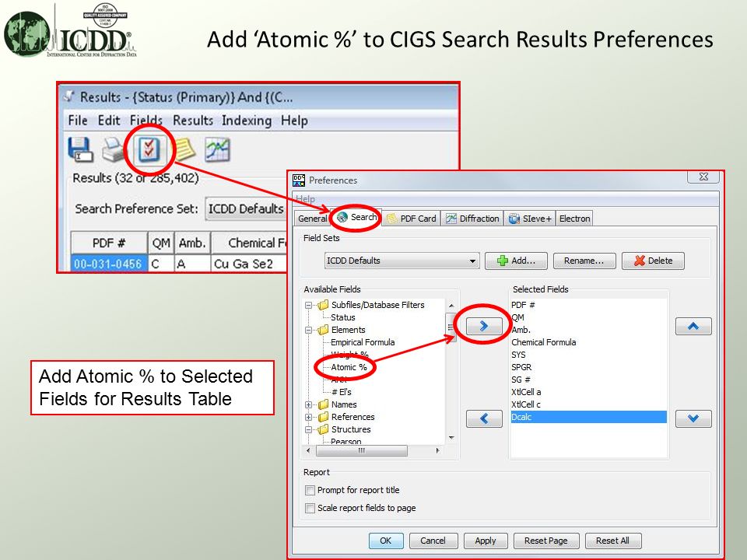Switch to the Search tab

pos(356,218)
